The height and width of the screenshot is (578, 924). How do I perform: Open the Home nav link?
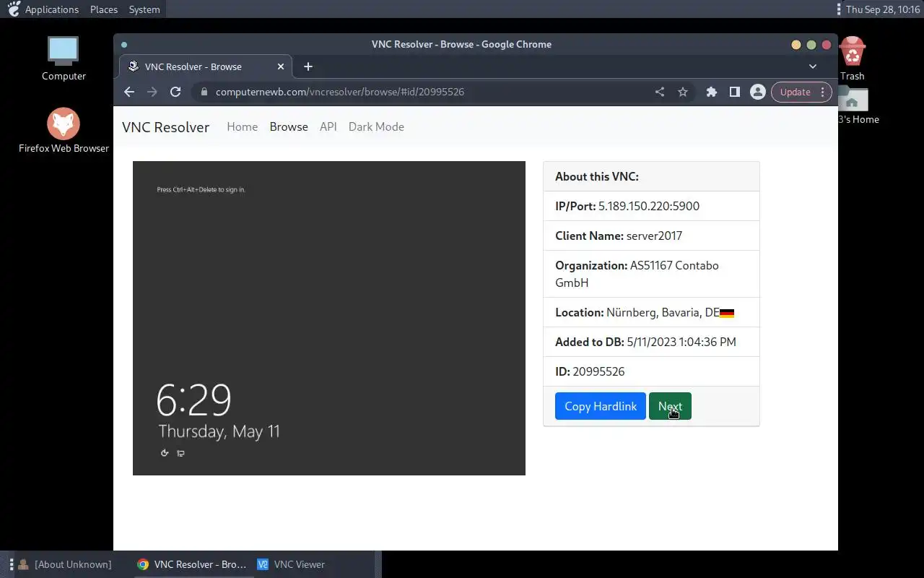(x=242, y=126)
